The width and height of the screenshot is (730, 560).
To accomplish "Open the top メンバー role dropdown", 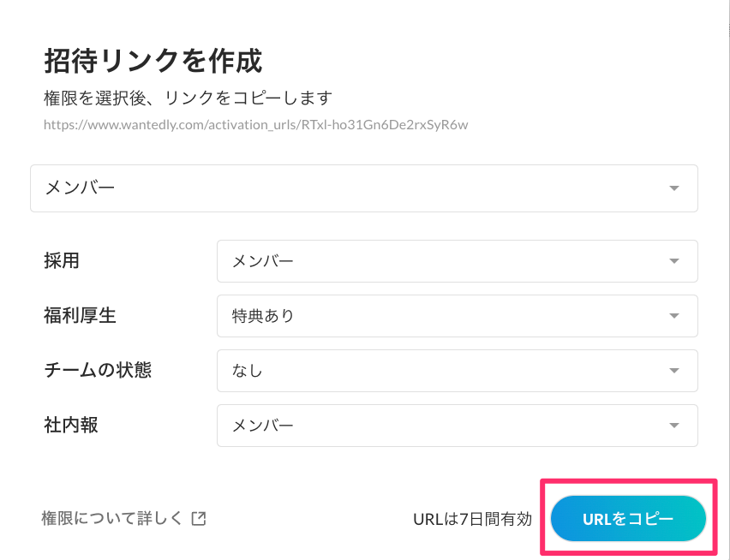I will pos(363,188).
